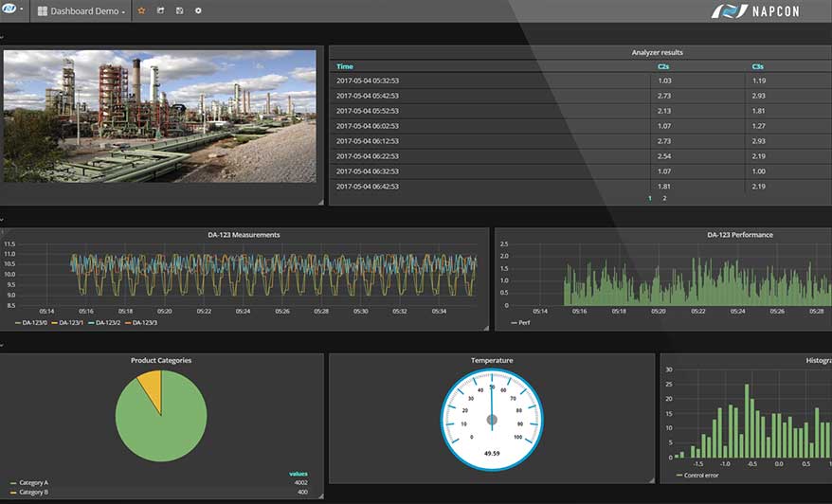Open the Analyzer results panel title menu
Screen dimensions: 832x504
[657, 52]
